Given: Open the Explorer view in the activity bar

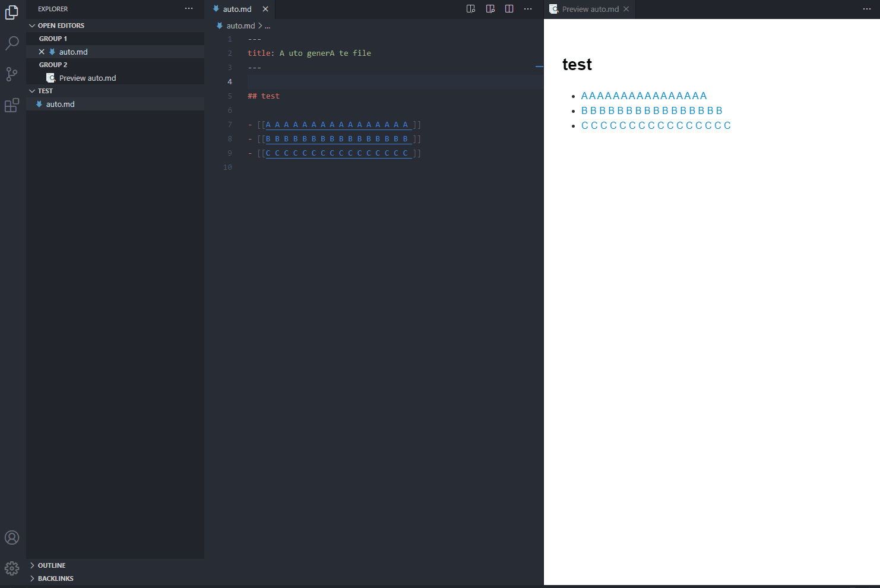Looking at the screenshot, I should [12, 12].
